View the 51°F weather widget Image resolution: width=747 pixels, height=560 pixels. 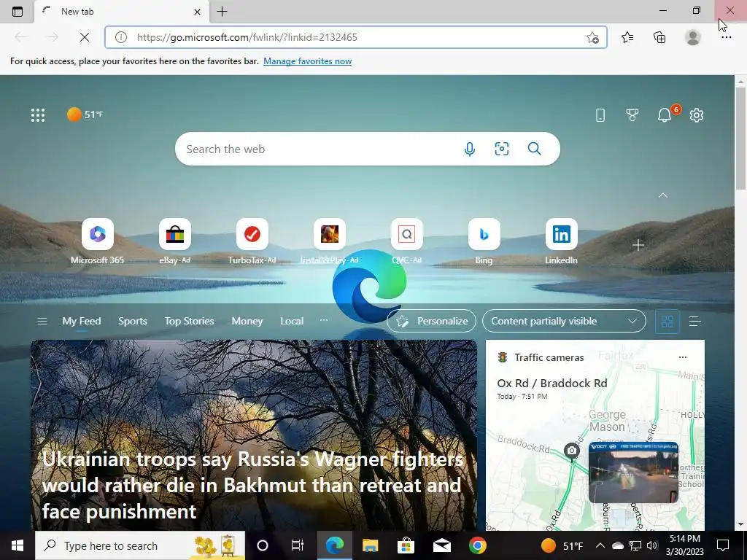85,114
